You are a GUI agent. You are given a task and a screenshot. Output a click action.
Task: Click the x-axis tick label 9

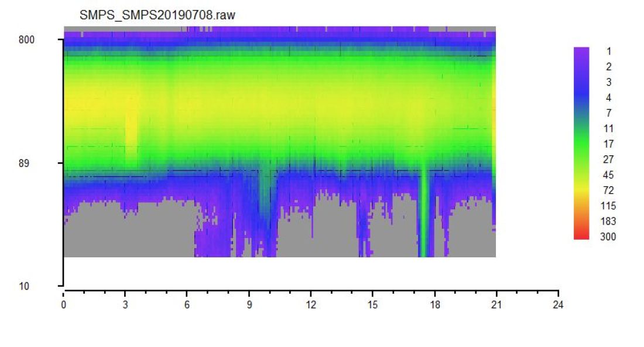click(249, 305)
